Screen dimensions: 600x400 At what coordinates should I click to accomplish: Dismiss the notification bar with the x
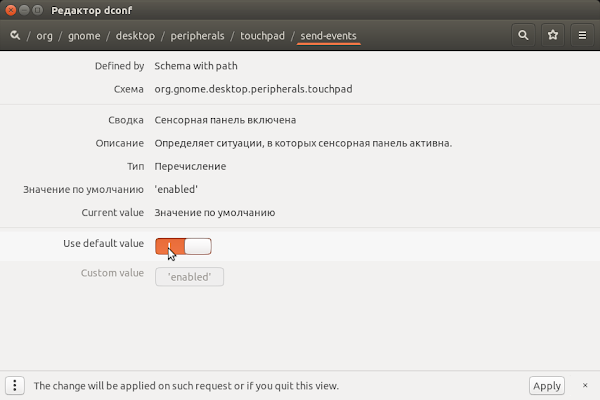[x=585, y=385]
